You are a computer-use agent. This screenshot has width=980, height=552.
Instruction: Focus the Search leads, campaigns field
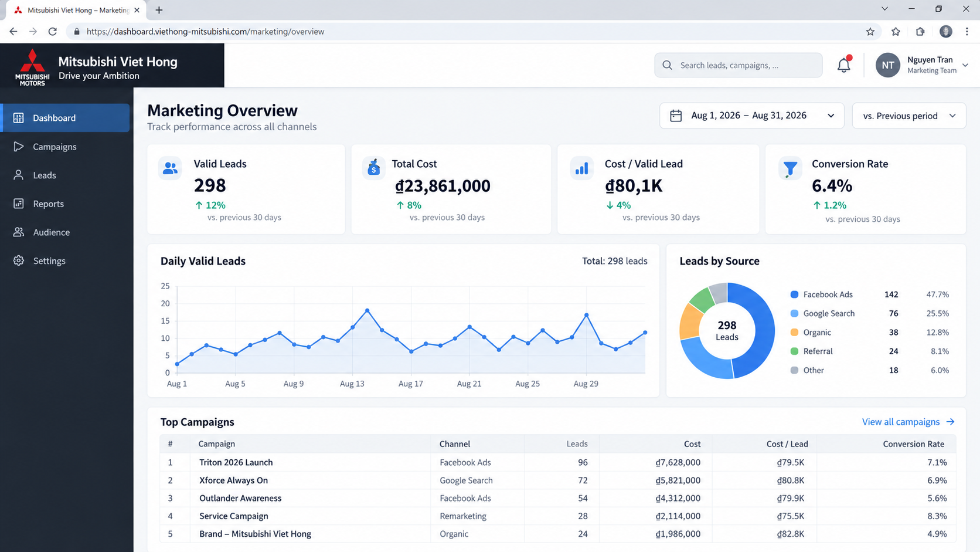point(739,65)
